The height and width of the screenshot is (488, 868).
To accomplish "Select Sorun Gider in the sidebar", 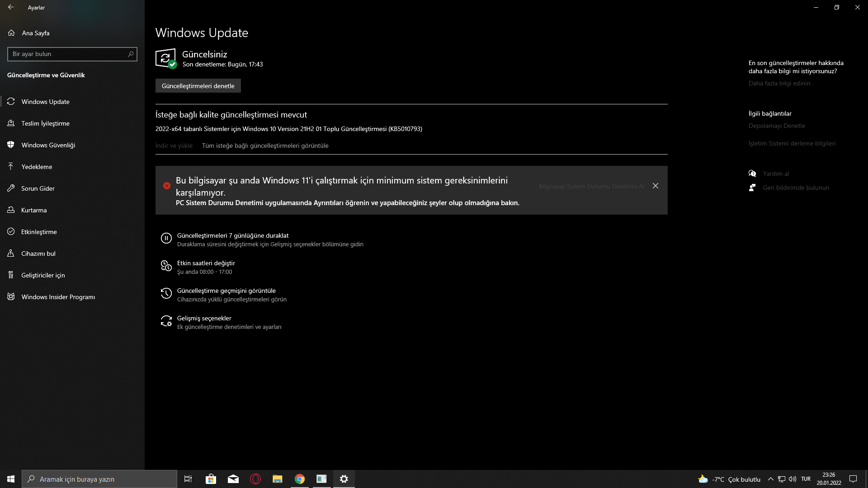I will (x=72, y=188).
